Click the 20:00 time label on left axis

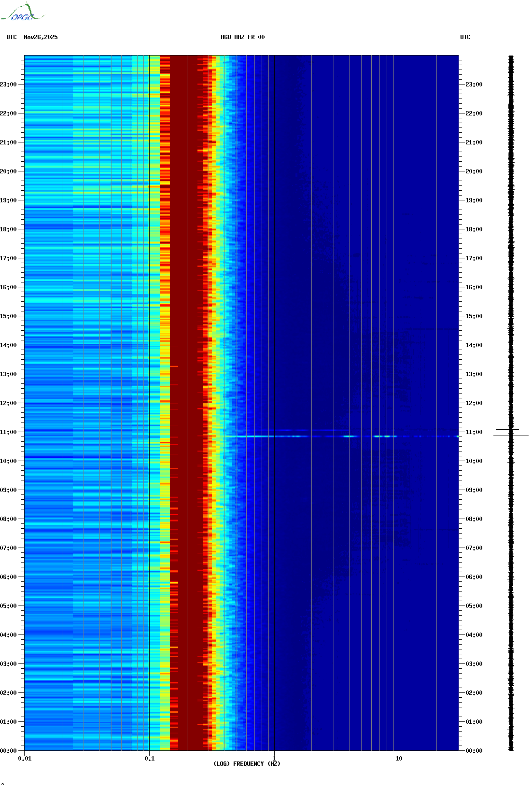pyautogui.click(x=9, y=171)
